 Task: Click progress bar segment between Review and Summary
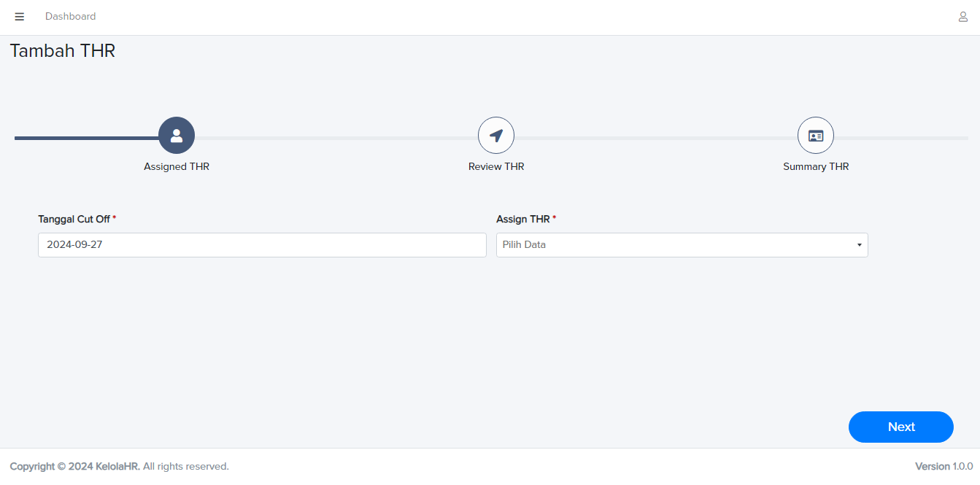655,138
